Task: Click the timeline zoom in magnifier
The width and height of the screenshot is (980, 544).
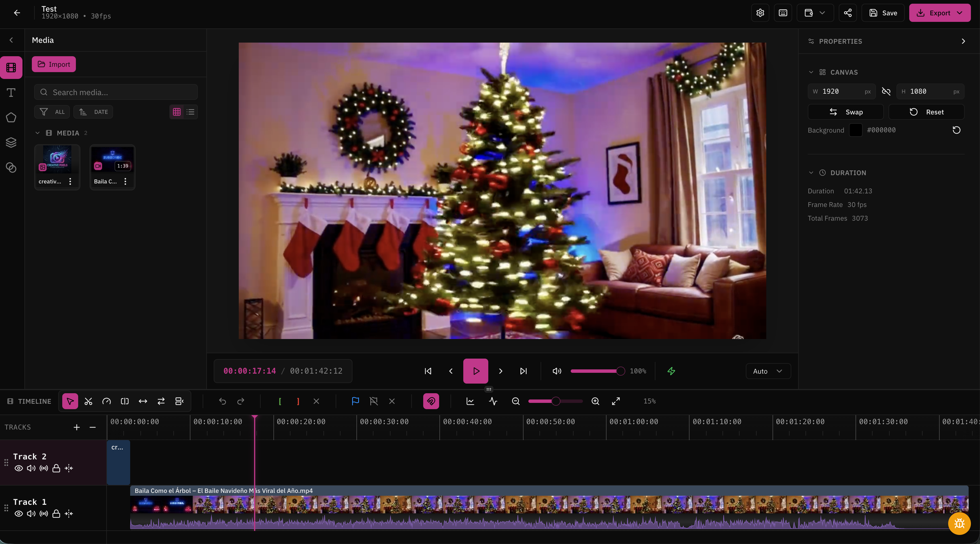Action: [x=595, y=401]
